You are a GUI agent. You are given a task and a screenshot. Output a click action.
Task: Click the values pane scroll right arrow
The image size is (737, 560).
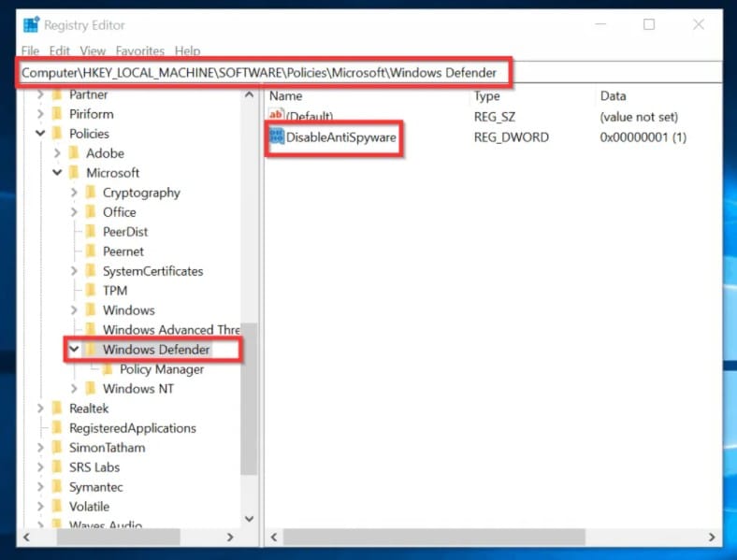pyautogui.click(x=712, y=537)
